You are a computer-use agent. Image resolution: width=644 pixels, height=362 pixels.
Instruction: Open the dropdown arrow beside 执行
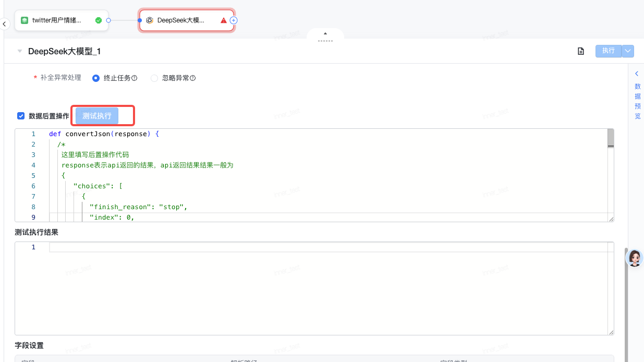point(628,51)
